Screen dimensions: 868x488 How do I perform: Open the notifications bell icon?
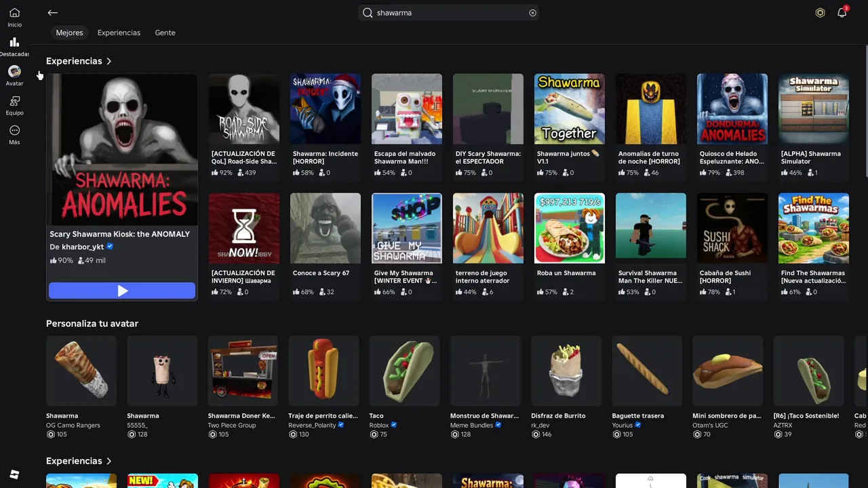pyautogui.click(x=842, y=13)
